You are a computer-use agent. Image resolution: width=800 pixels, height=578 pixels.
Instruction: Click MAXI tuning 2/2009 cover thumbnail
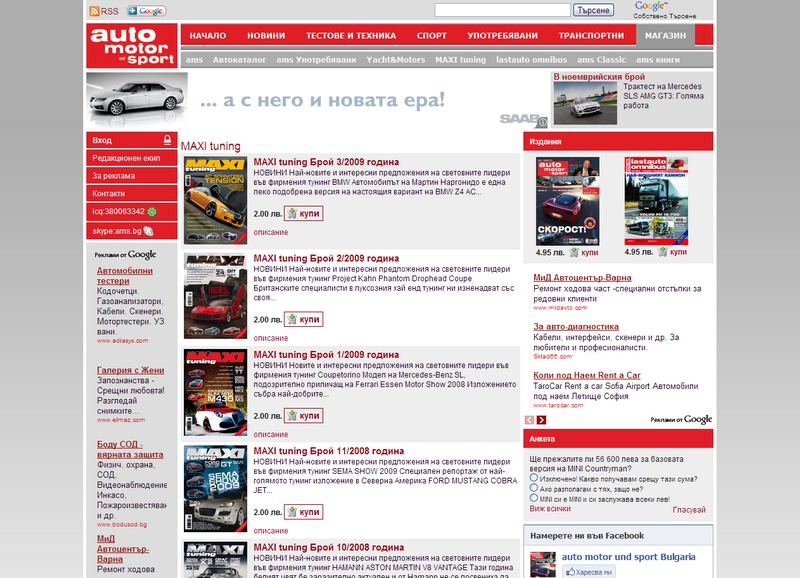[x=215, y=296]
